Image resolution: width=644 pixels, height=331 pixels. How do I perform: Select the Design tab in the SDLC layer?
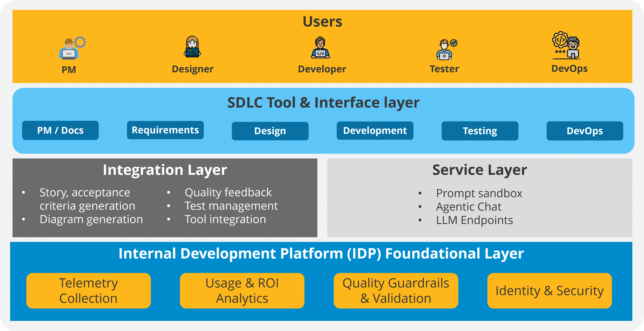270,131
